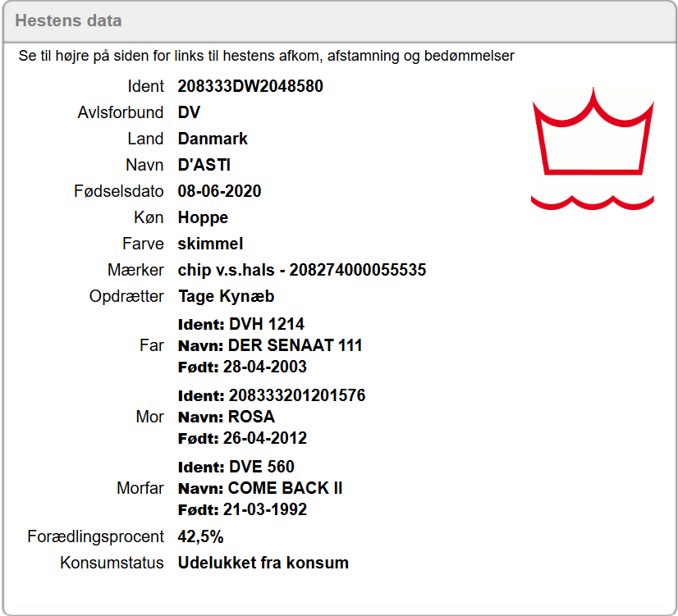This screenshot has width=678, height=616.
Task: Select the color value skimmel
Action: coord(210,244)
